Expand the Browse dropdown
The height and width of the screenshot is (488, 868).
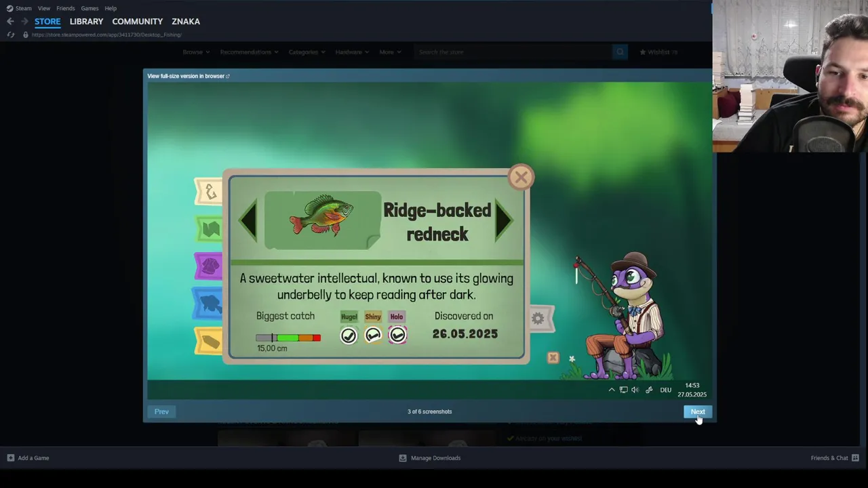point(196,52)
